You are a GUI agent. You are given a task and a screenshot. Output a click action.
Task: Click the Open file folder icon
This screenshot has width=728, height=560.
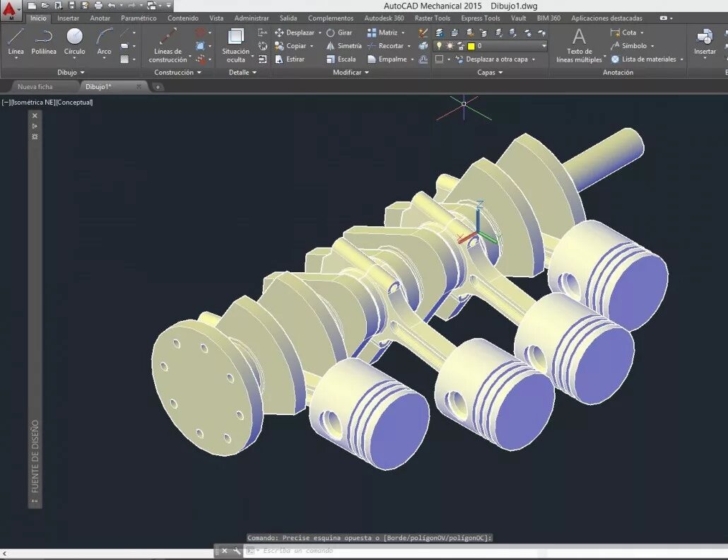coord(45,6)
